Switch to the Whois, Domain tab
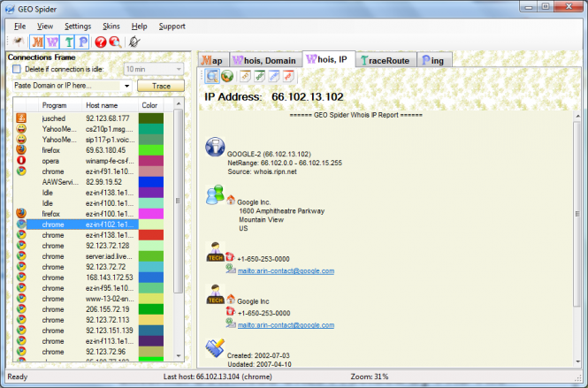588x388 pixels. (265, 60)
